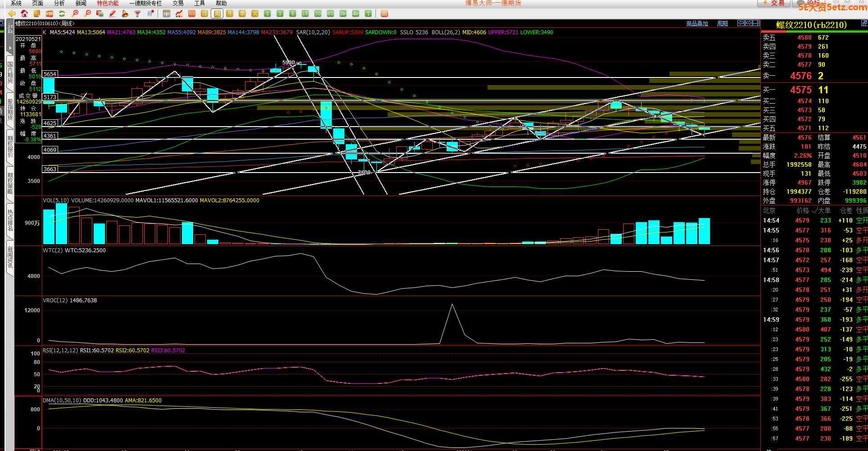Open the 股指期货 sidebar tab
Screen dimensions: 868x451
tap(10, 109)
